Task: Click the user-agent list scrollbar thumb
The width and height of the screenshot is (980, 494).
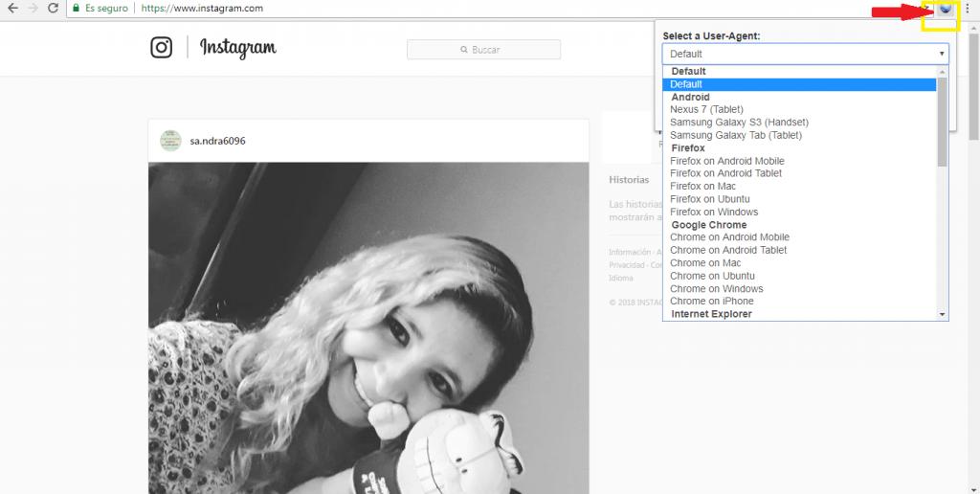Action: tap(943, 122)
